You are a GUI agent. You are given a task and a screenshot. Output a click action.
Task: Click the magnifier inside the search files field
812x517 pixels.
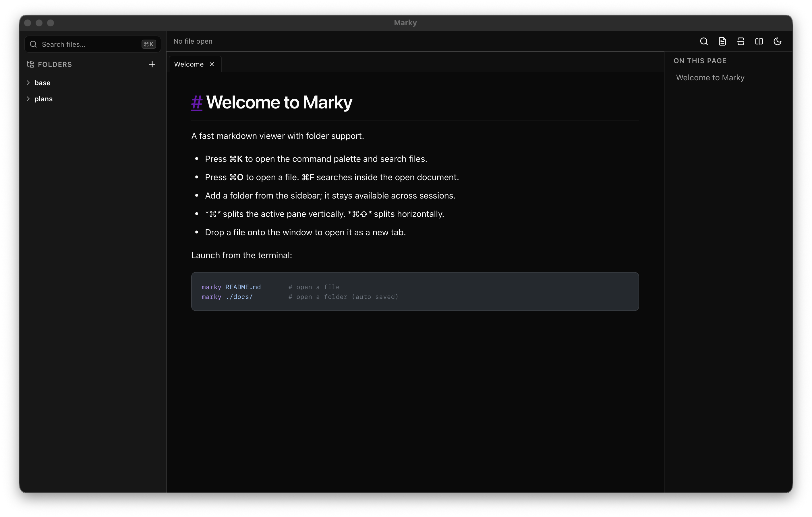33,44
